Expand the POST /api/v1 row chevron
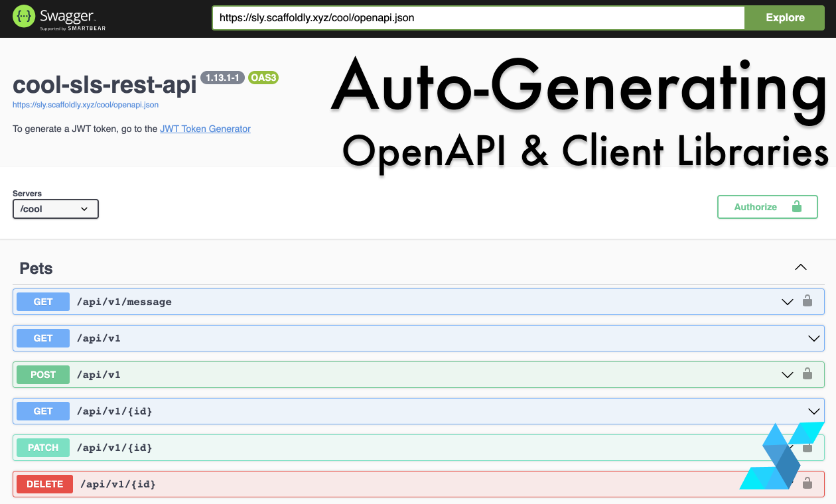 point(788,375)
